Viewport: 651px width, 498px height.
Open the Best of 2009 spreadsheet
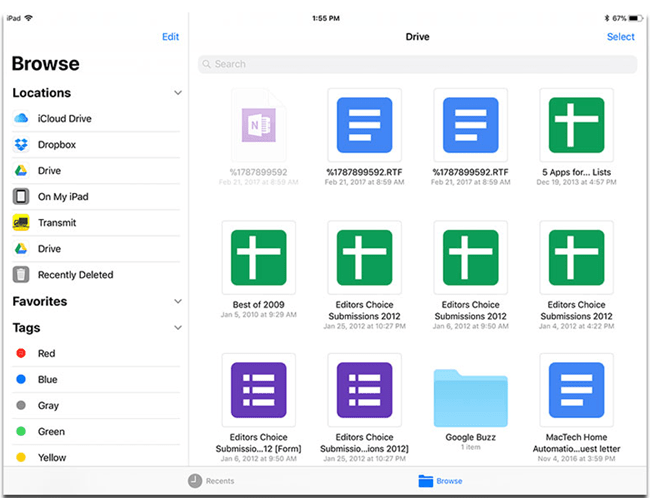[x=258, y=258]
